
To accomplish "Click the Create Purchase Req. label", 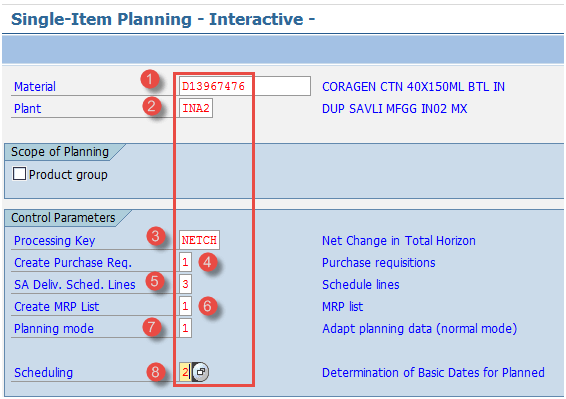I will coord(73,263).
